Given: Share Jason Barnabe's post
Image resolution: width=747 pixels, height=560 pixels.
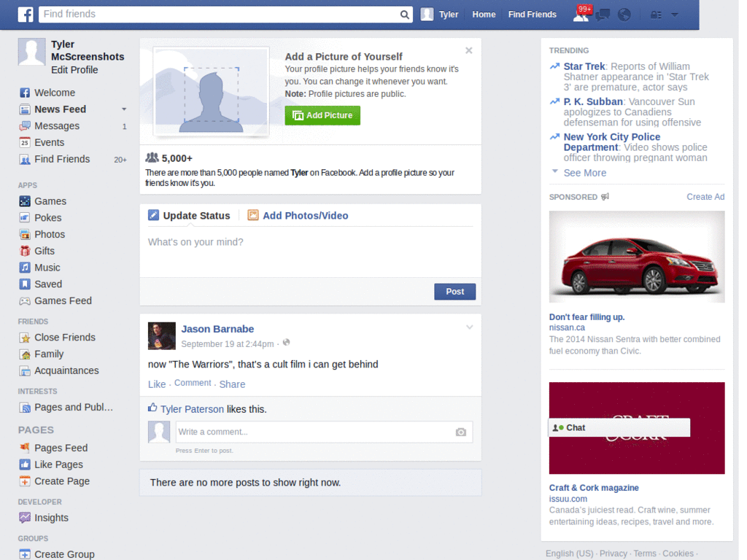Looking at the screenshot, I should coord(232,384).
